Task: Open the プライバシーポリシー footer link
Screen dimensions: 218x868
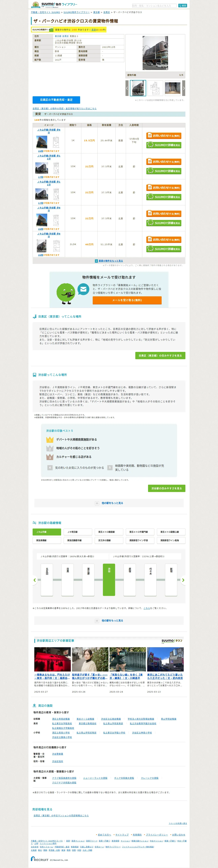Action: click(157, 835)
